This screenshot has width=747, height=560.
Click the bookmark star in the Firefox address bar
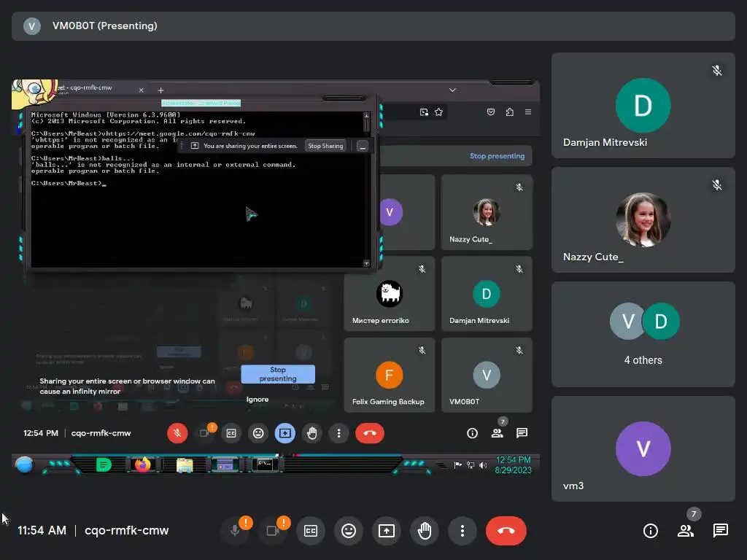coord(438,112)
